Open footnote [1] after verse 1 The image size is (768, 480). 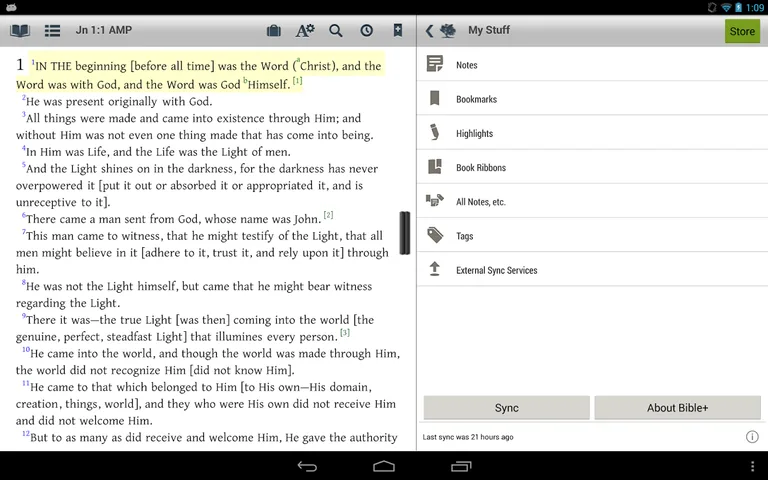click(x=297, y=80)
